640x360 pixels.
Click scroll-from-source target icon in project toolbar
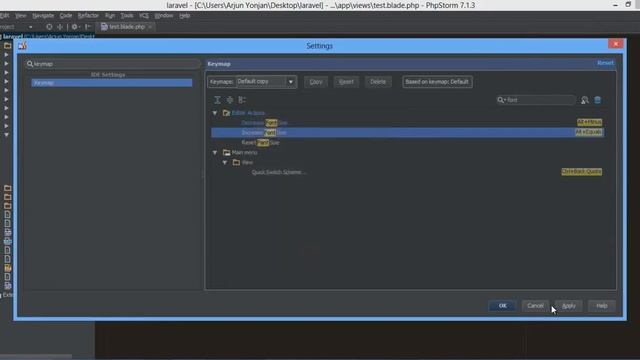click(x=49, y=27)
